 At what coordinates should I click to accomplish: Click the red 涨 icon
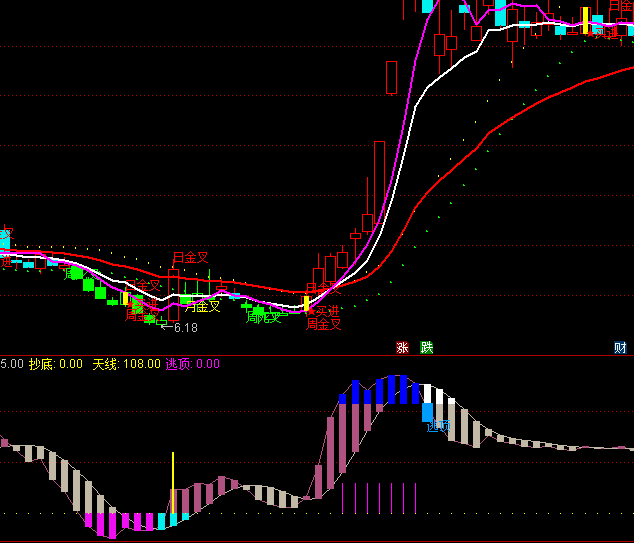tap(403, 347)
